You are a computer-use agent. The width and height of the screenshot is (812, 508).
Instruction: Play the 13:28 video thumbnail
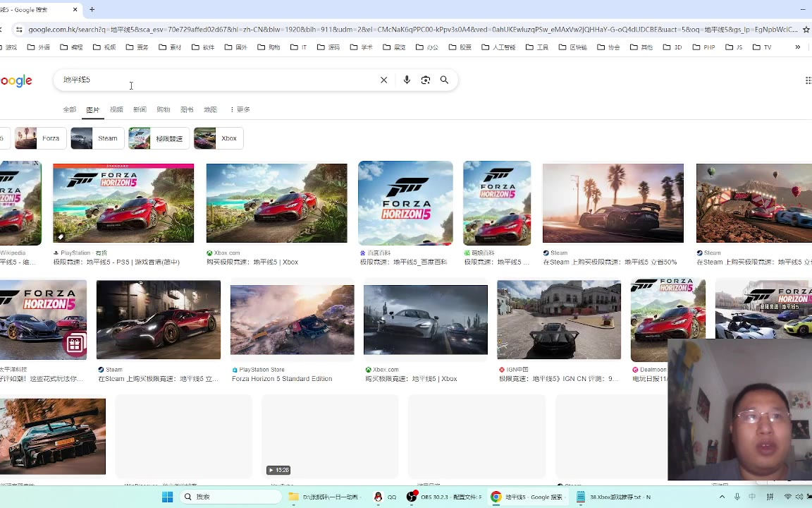click(330, 437)
